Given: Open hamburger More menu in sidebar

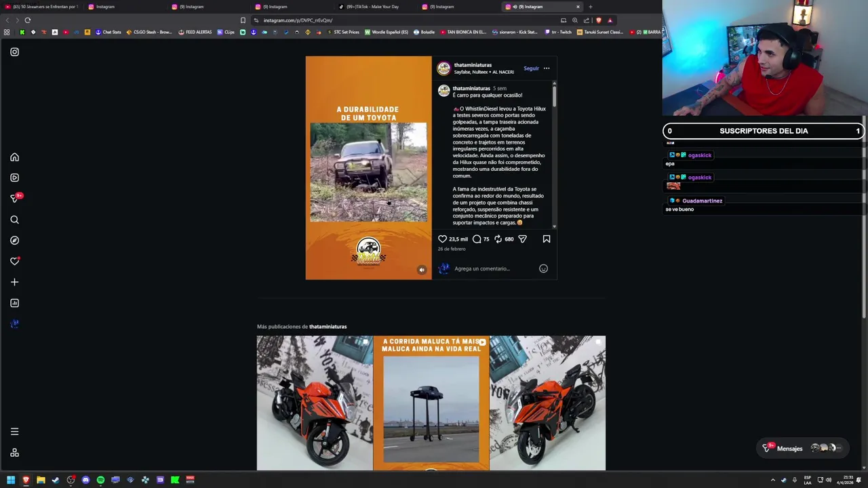Looking at the screenshot, I should [x=14, y=432].
